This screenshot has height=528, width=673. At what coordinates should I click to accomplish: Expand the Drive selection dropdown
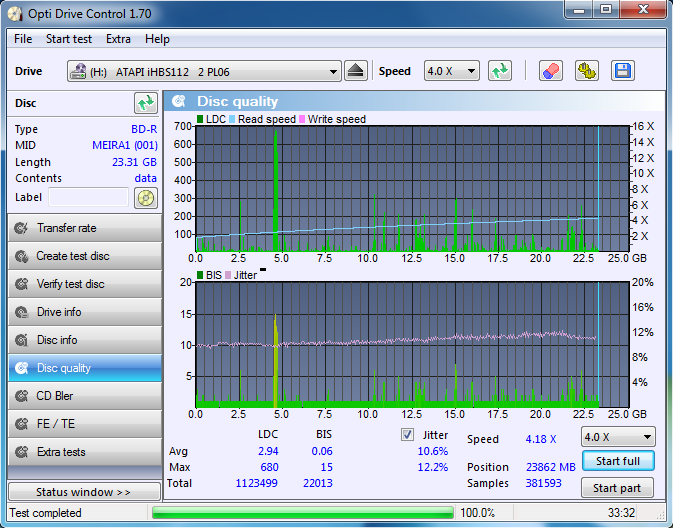click(x=333, y=72)
